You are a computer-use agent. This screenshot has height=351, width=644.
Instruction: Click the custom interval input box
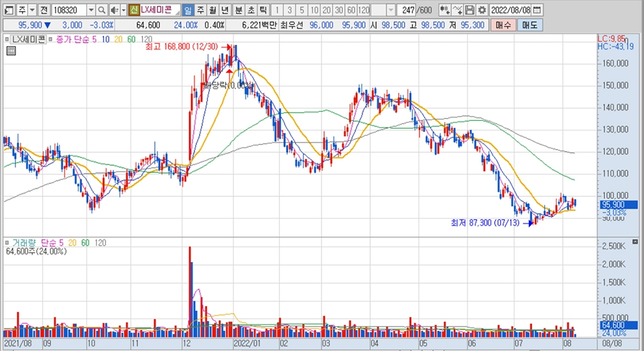tap(378, 10)
